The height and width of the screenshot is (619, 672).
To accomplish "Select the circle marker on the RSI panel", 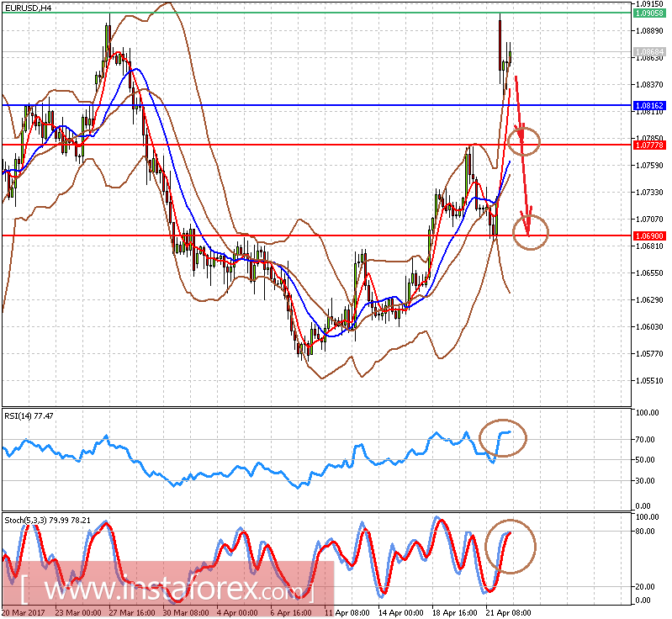I will (x=503, y=436).
